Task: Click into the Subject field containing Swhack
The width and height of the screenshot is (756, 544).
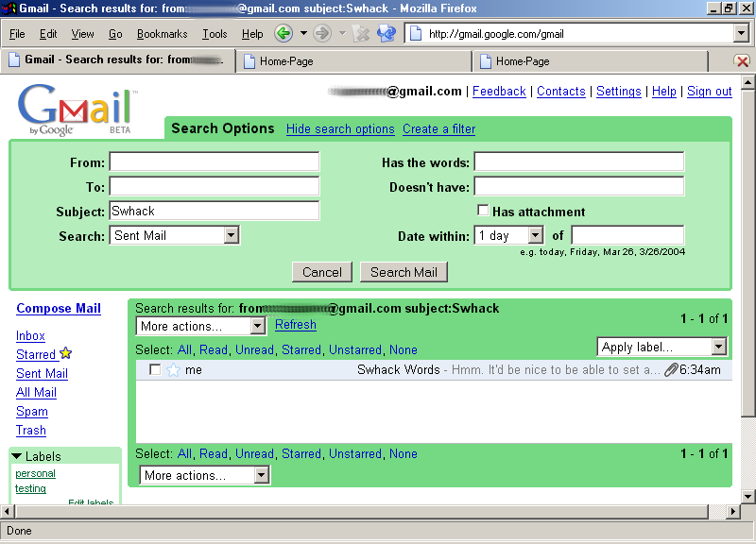Action: point(215,211)
